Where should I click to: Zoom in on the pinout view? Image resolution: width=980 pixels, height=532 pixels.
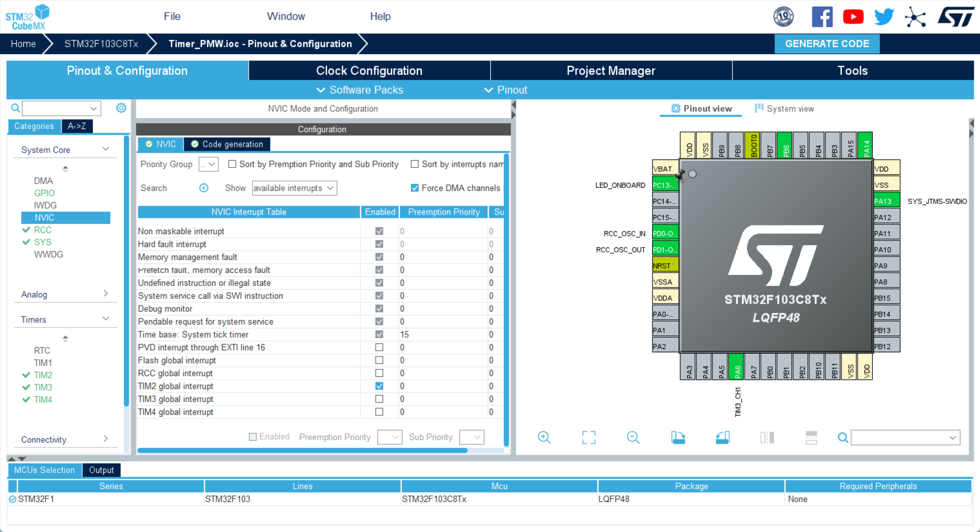pyautogui.click(x=544, y=438)
